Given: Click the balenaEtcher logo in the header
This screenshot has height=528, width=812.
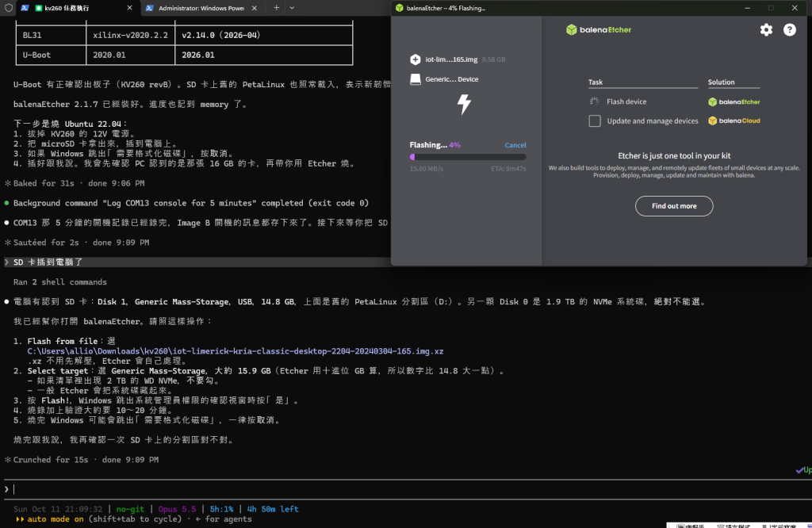Looking at the screenshot, I should coord(599,30).
